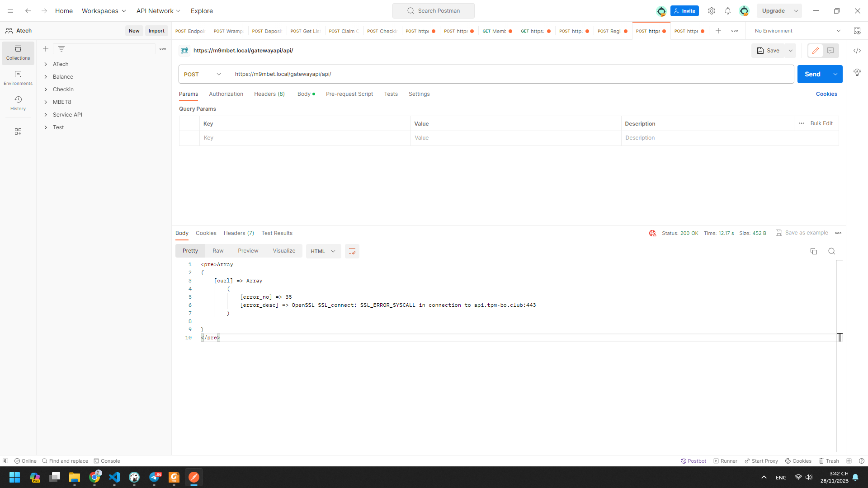
Task: Open the Pre-request Script tab
Action: [349, 94]
